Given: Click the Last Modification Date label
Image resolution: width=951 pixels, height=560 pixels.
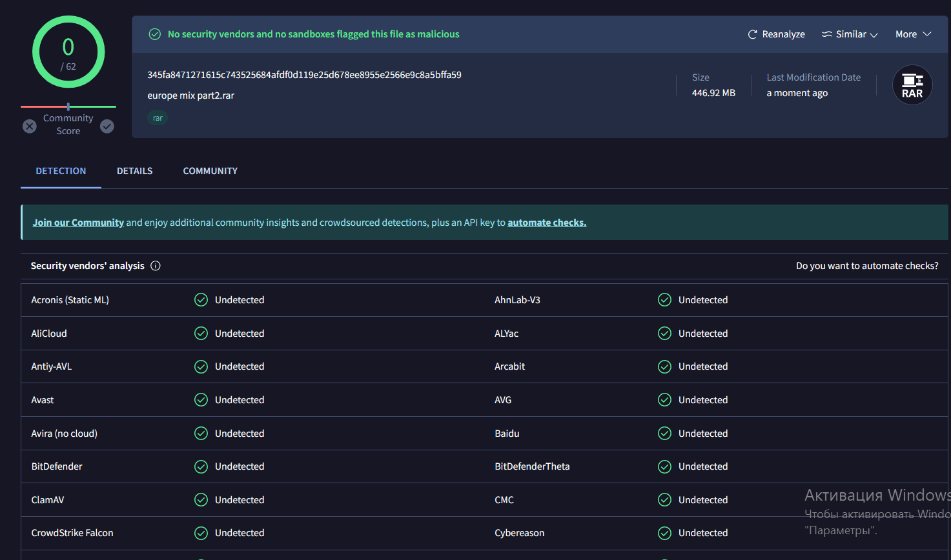Looking at the screenshot, I should (813, 77).
